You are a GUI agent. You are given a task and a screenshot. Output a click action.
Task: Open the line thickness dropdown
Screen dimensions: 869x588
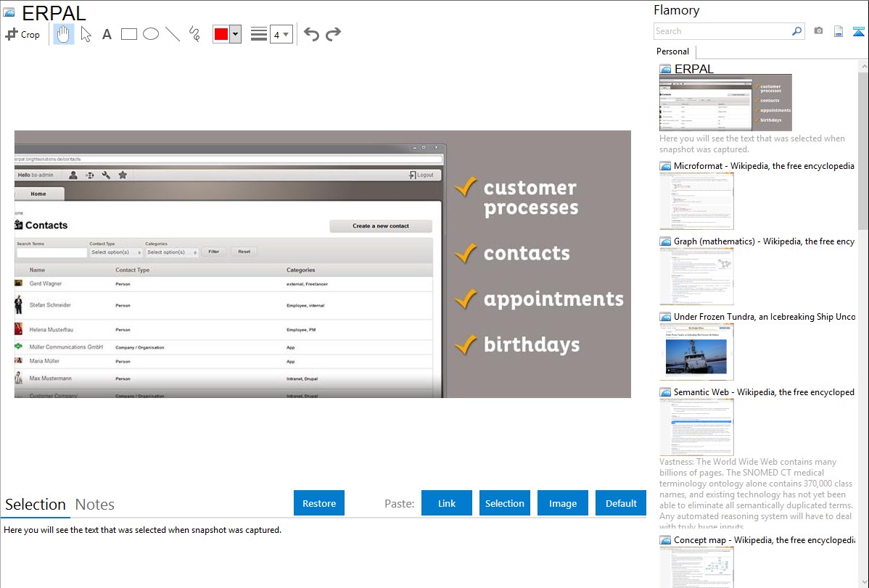coord(281,34)
